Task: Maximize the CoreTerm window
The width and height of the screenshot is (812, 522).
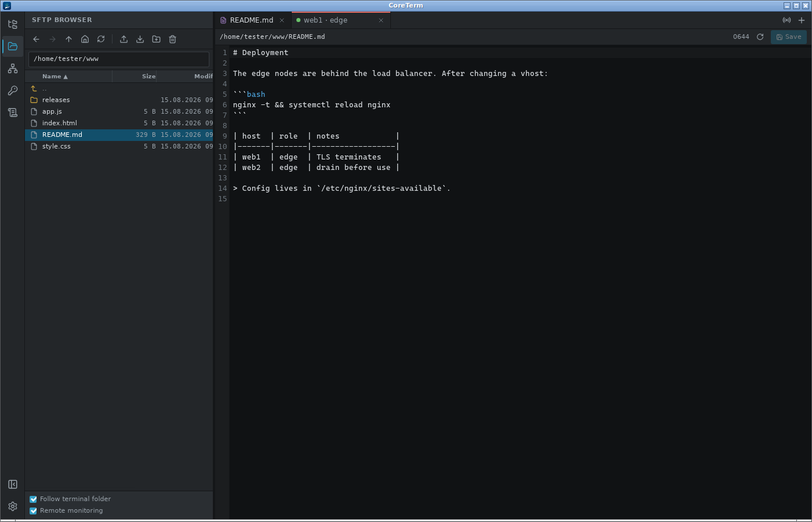Action: point(796,6)
